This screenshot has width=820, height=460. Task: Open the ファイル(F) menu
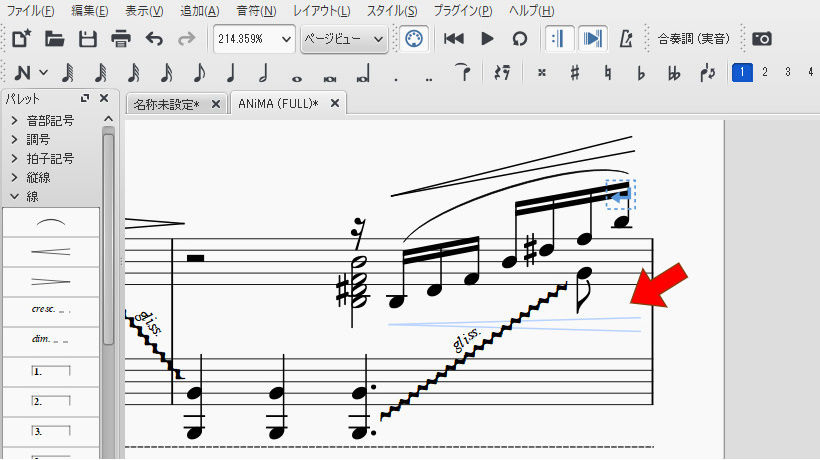pos(30,10)
